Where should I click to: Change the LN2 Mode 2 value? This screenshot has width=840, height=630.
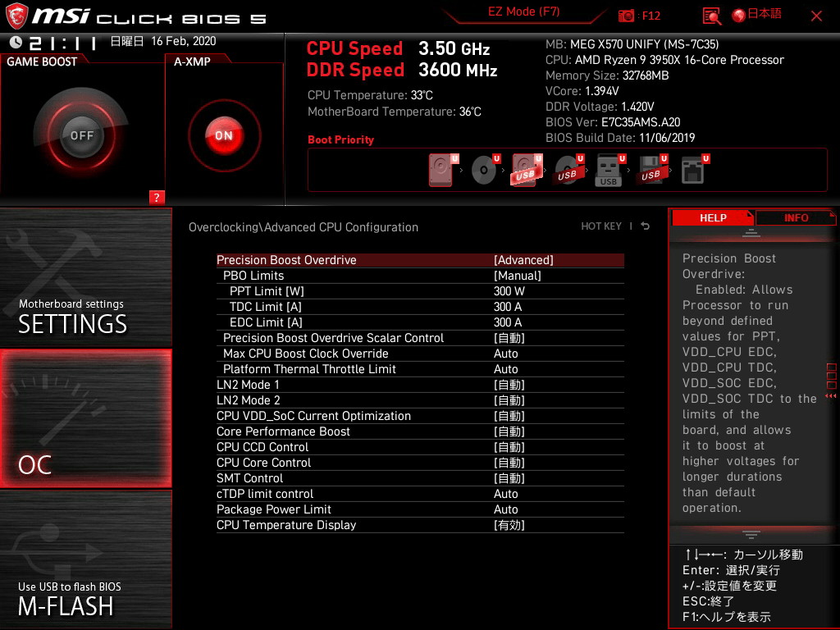click(420, 400)
